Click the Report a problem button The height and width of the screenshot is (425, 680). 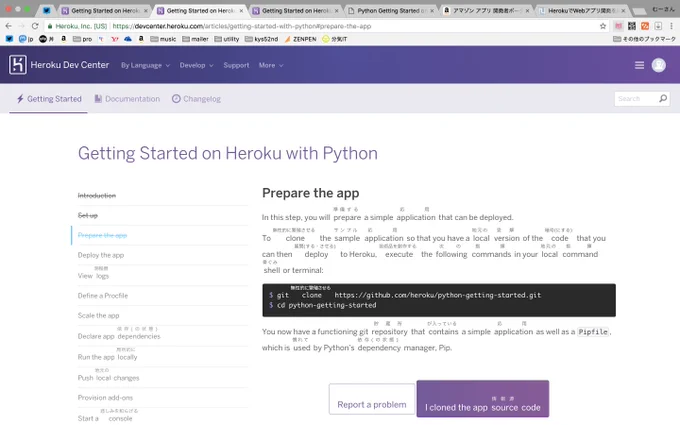click(x=372, y=399)
